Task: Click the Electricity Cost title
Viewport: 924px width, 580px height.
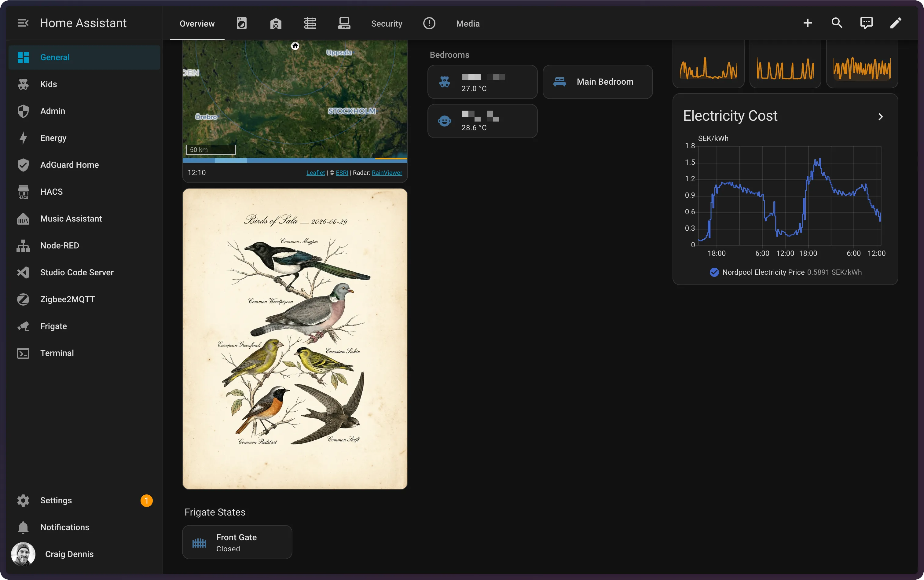Action: pos(730,116)
